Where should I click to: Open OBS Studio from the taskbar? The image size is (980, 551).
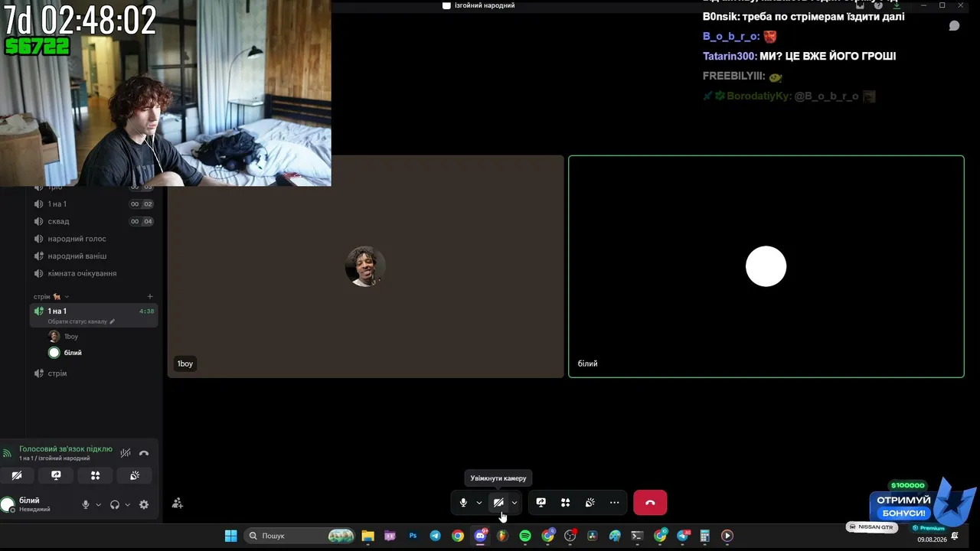click(x=570, y=536)
